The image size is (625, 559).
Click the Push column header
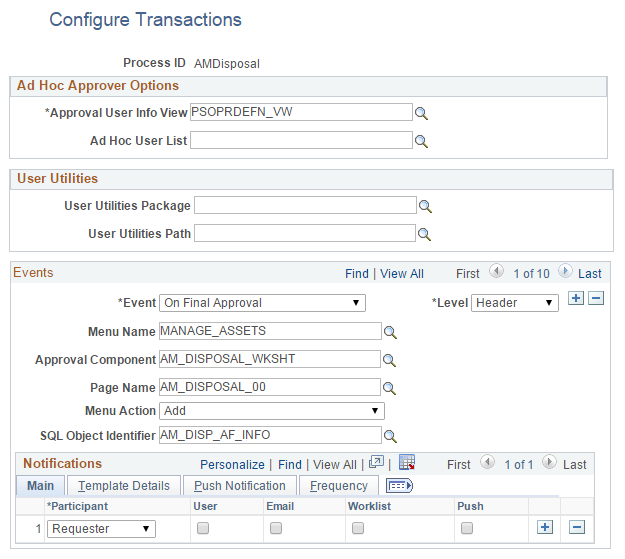tap(470, 506)
